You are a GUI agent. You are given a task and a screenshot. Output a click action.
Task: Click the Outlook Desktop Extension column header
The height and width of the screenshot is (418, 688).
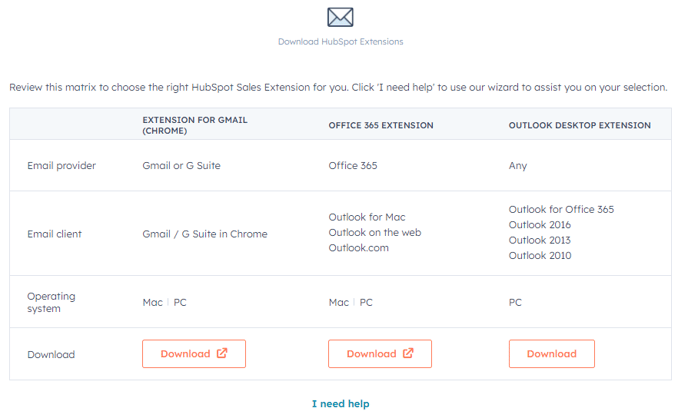pyautogui.click(x=580, y=125)
